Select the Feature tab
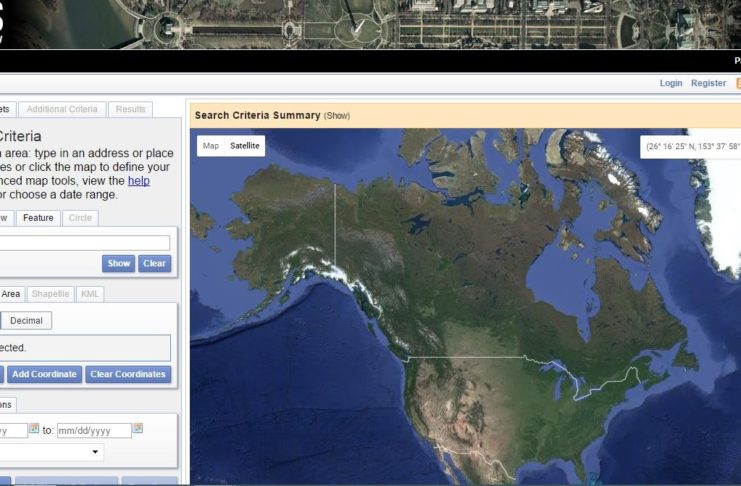This screenshot has width=741, height=486. 38,217
